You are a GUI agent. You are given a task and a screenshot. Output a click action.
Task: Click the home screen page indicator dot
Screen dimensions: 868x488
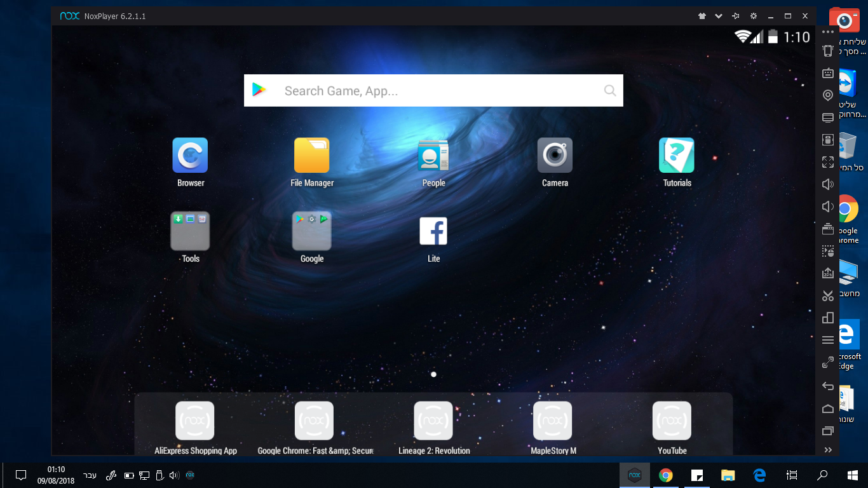click(433, 374)
